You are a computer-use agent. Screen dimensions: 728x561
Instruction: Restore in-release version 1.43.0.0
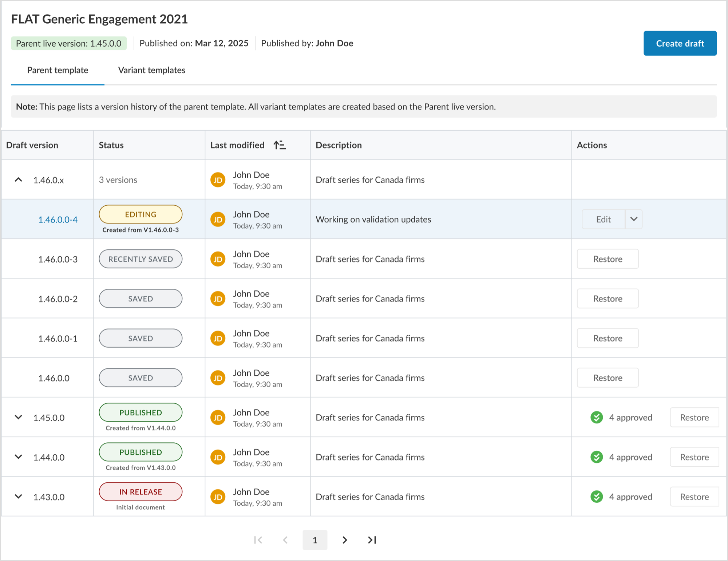(695, 497)
